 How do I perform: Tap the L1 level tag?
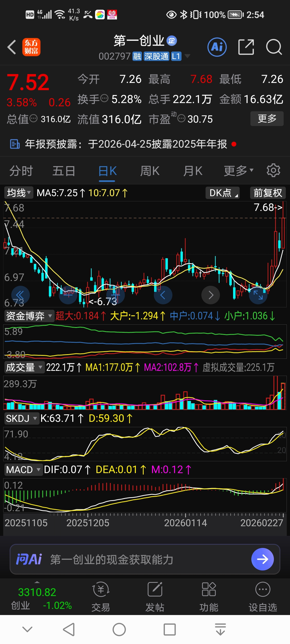176,56
